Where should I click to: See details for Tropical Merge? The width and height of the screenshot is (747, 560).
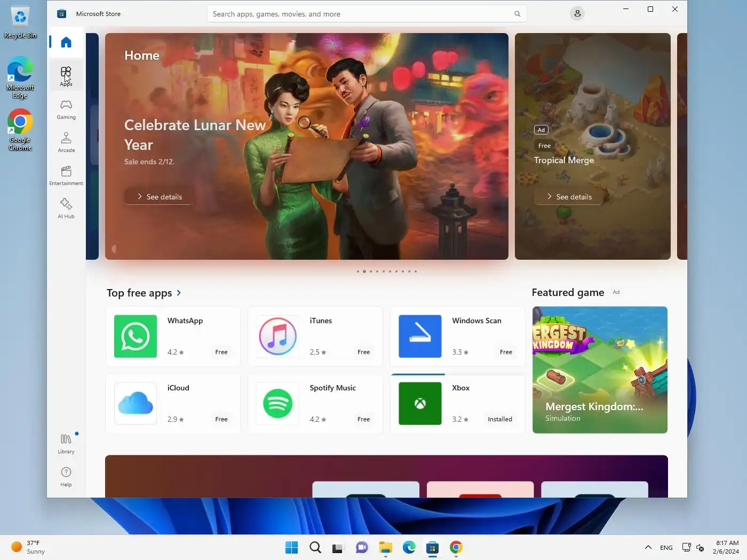(x=569, y=197)
